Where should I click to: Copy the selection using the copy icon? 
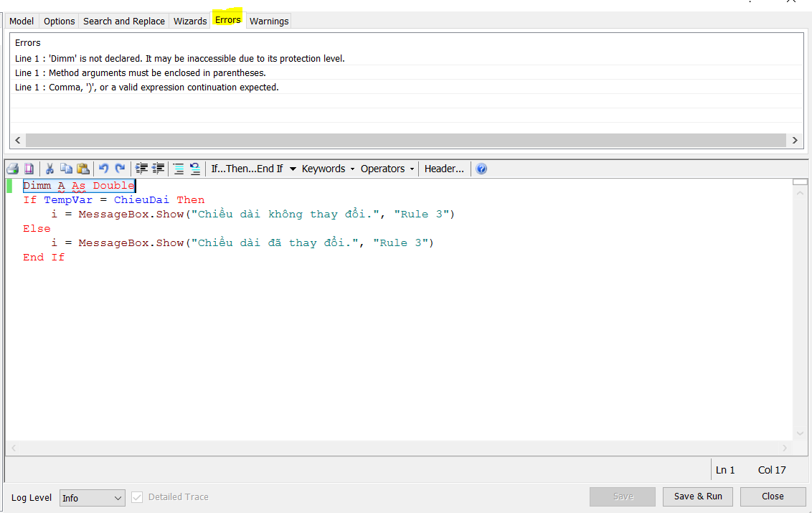(66, 168)
